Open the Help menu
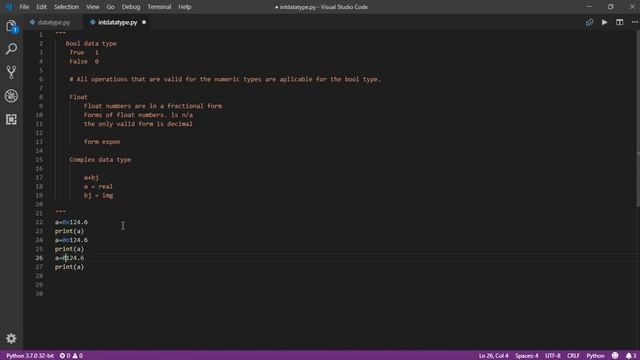Image resolution: width=640 pixels, height=360 pixels. (184, 7)
